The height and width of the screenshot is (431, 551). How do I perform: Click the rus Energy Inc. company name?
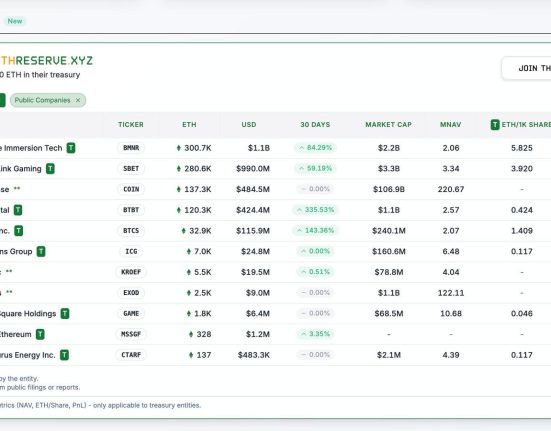click(28, 355)
